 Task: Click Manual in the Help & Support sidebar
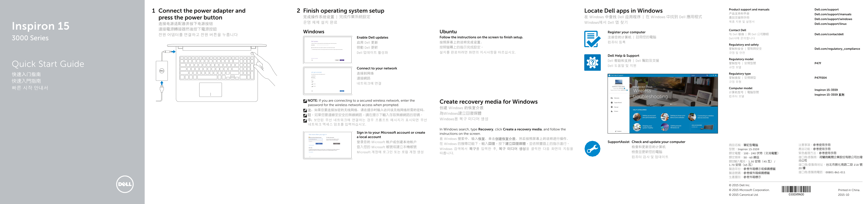coord(615,107)
